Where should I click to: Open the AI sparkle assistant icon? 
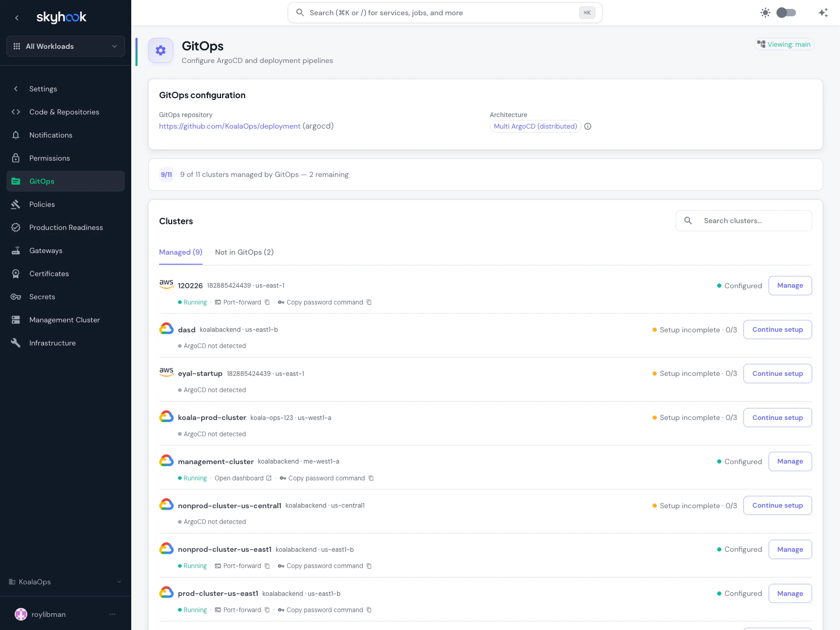coord(823,13)
